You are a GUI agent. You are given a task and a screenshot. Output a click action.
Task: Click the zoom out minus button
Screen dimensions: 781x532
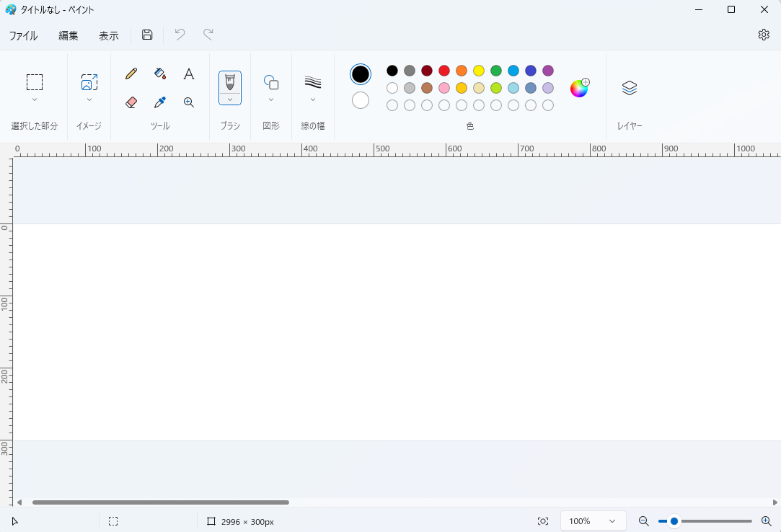pyautogui.click(x=644, y=521)
